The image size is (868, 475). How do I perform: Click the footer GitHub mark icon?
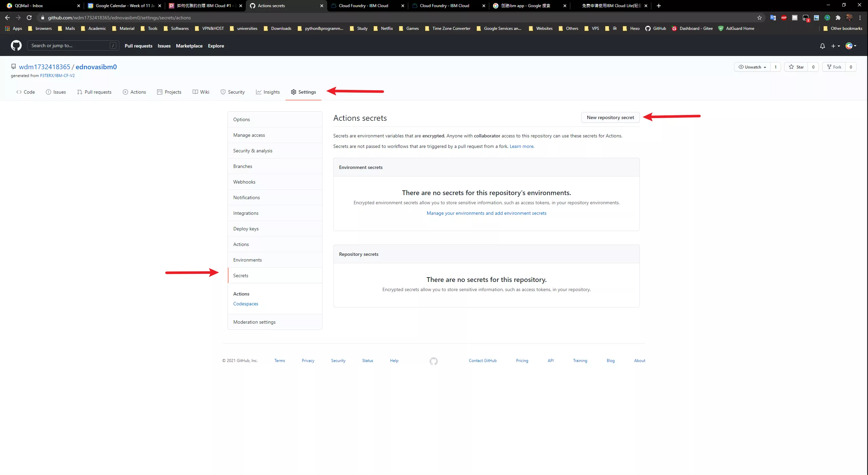pos(433,361)
